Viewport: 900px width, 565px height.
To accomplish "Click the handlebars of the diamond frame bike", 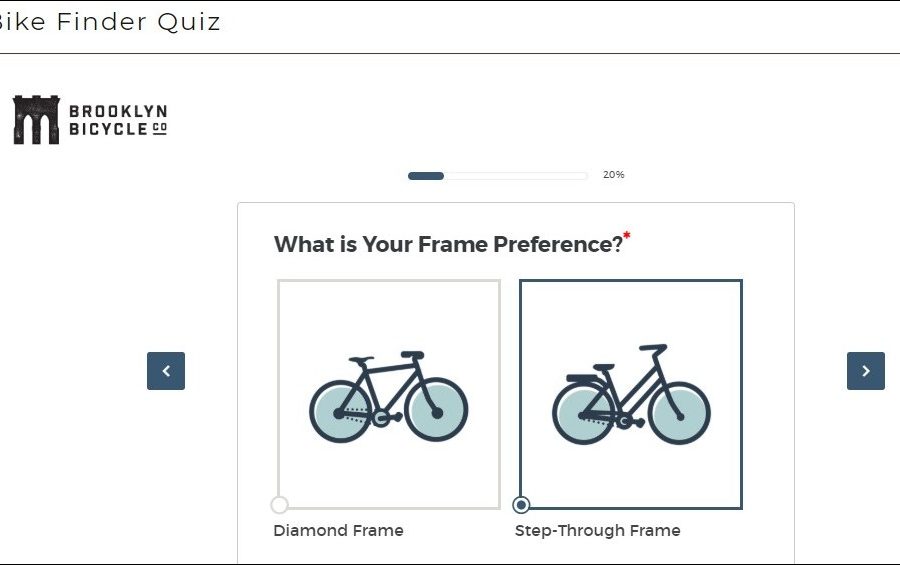I will [x=411, y=354].
